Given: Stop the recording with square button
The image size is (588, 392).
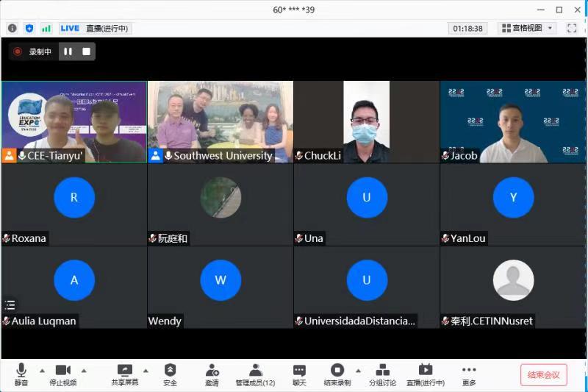Looking at the screenshot, I should pos(86,51).
